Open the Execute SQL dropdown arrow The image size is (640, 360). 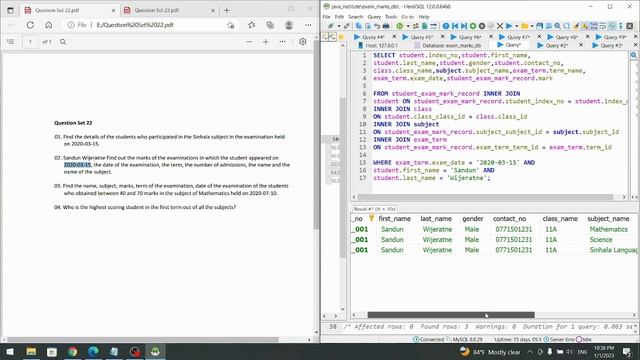pyautogui.click(x=516, y=26)
